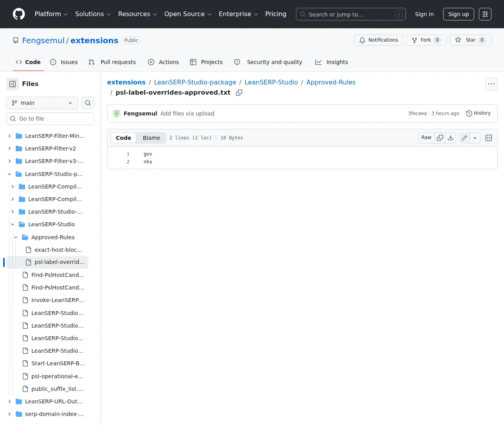Screen dimensions: 504x425
Task: Open the Resources menu
Action: point(137,14)
